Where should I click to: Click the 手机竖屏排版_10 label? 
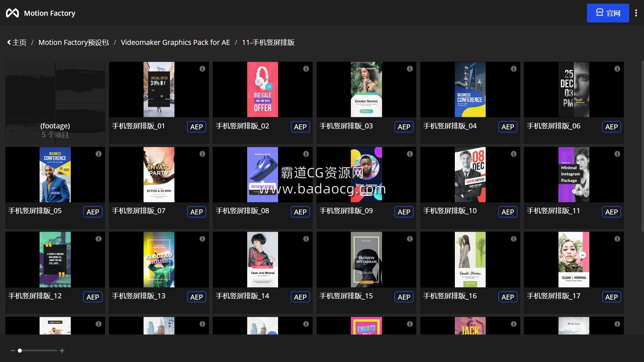point(450,211)
